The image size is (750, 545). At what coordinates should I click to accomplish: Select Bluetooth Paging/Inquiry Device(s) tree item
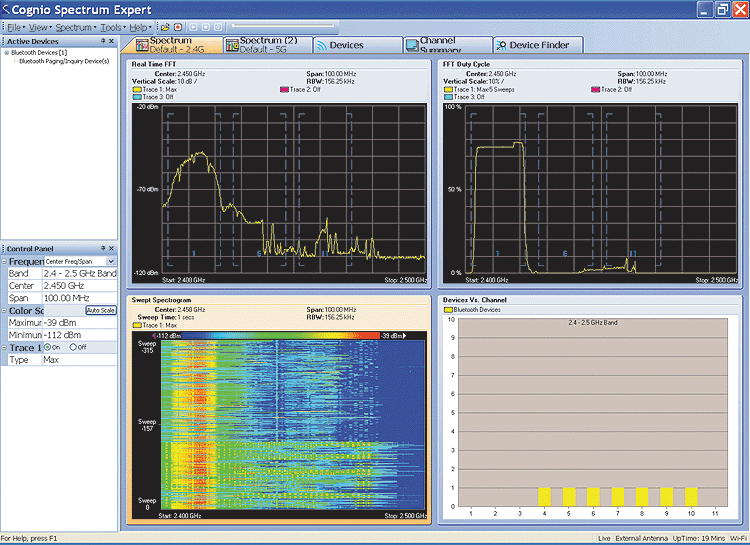(x=64, y=61)
